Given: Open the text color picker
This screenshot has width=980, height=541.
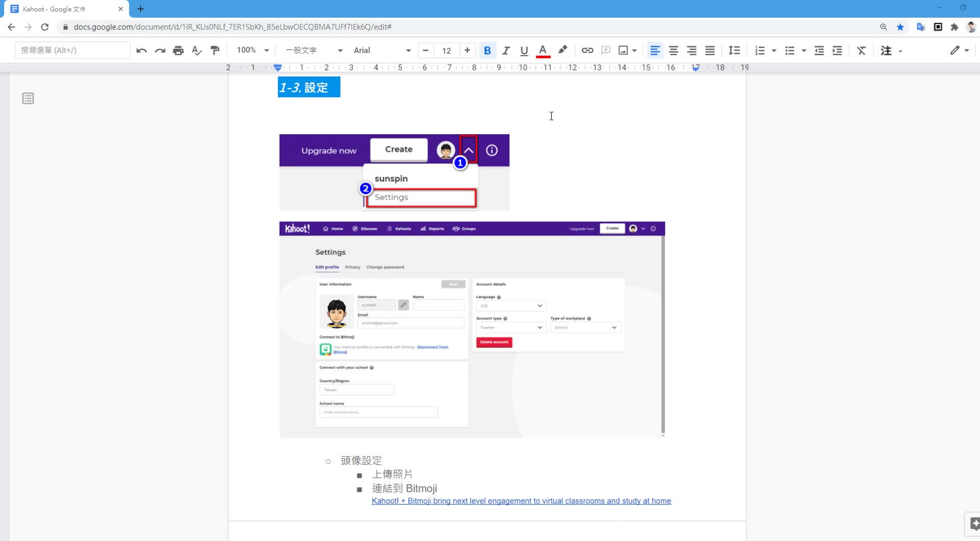Looking at the screenshot, I should point(543,50).
